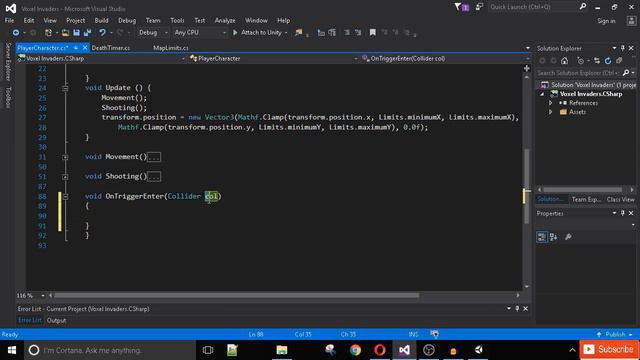640x360 pixels.
Task: Click the Windows Start button
Action: pyautogui.click(x=12, y=350)
